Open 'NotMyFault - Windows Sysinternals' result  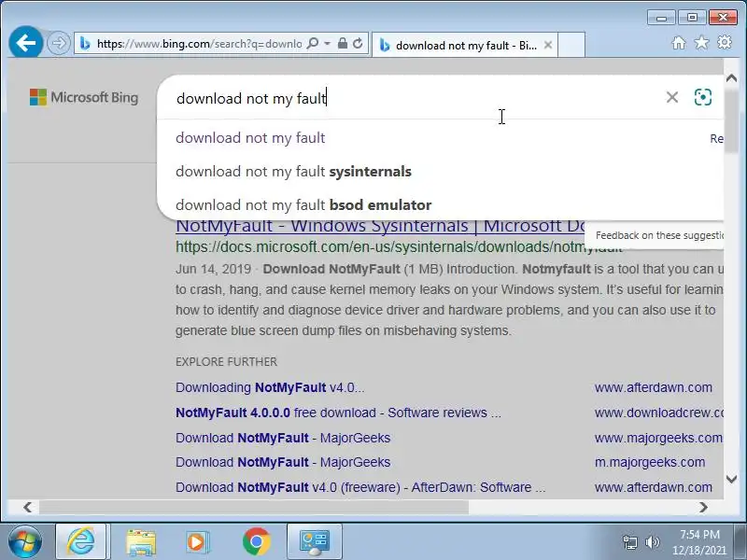tap(380, 227)
